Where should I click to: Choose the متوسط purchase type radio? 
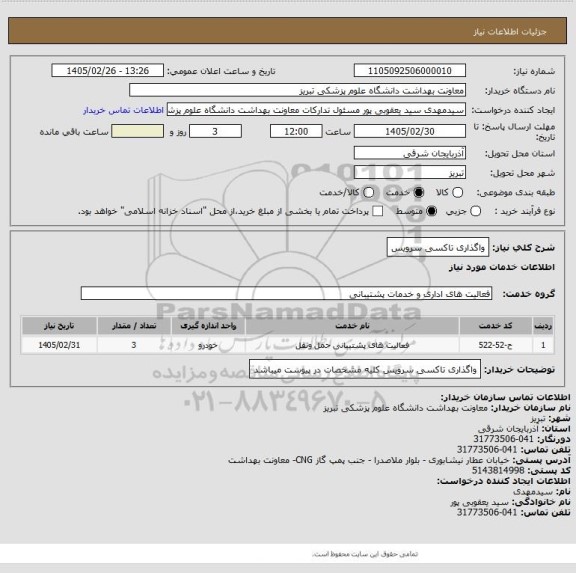point(431,211)
